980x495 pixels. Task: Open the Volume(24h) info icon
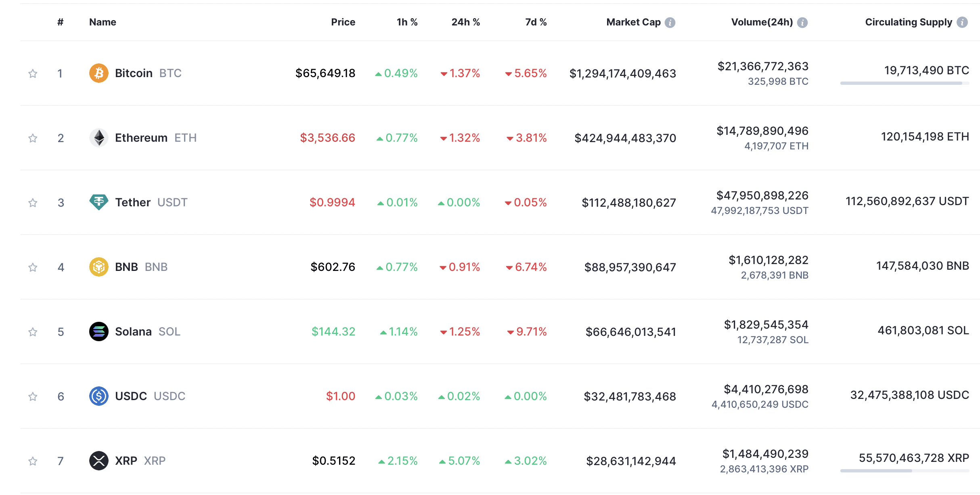(x=802, y=23)
